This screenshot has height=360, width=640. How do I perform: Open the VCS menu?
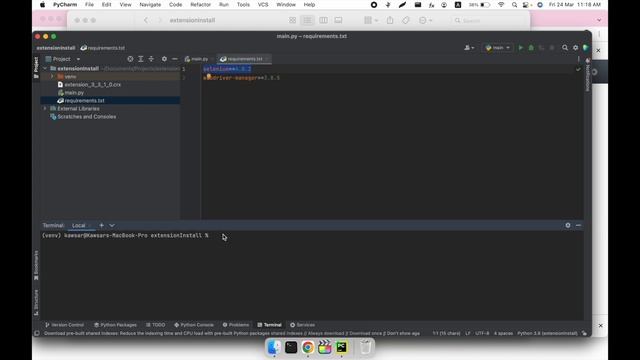coord(263,4)
